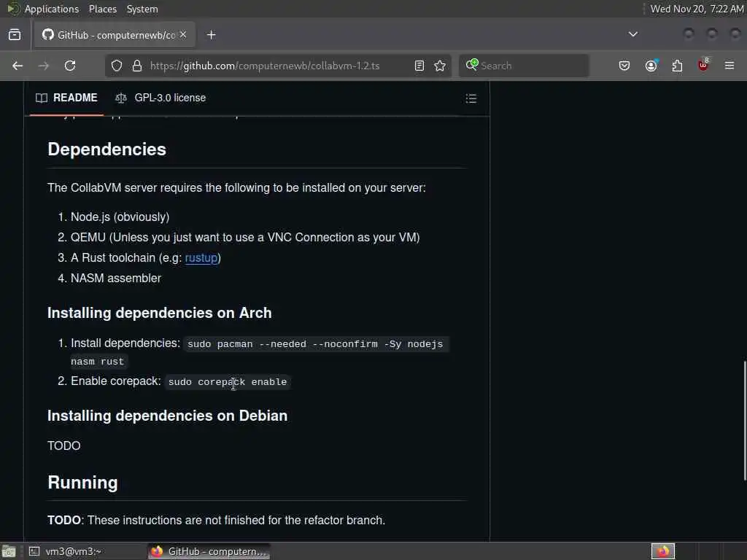Click 'Installing dependencies on Arch' heading
This screenshot has height=560, width=747.
(160, 313)
